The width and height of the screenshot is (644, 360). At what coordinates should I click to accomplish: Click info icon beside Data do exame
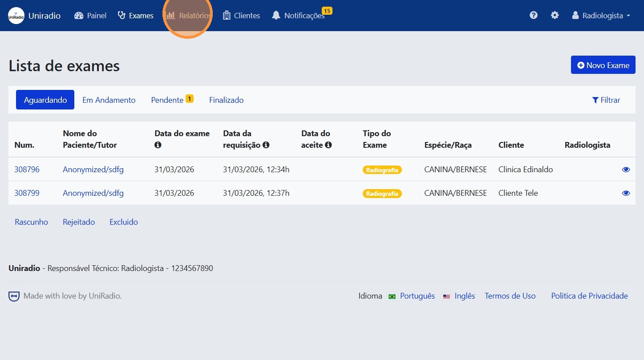coord(158,145)
